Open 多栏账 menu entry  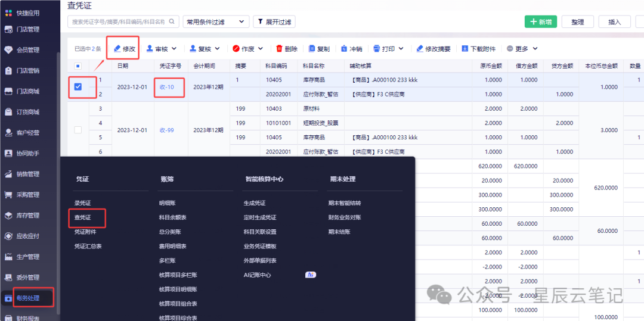[x=167, y=260]
